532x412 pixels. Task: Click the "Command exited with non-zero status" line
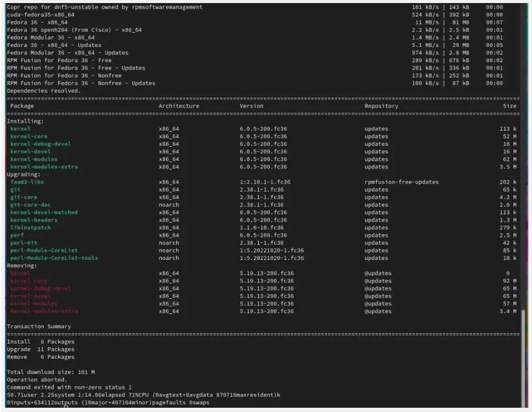[69, 388]
